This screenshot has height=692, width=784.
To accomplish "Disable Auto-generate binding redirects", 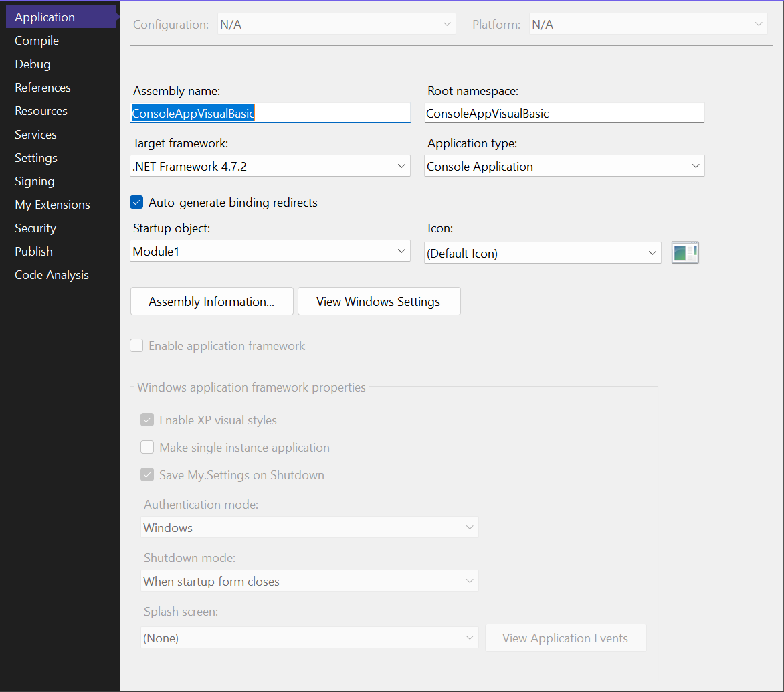I will [136, 201].
